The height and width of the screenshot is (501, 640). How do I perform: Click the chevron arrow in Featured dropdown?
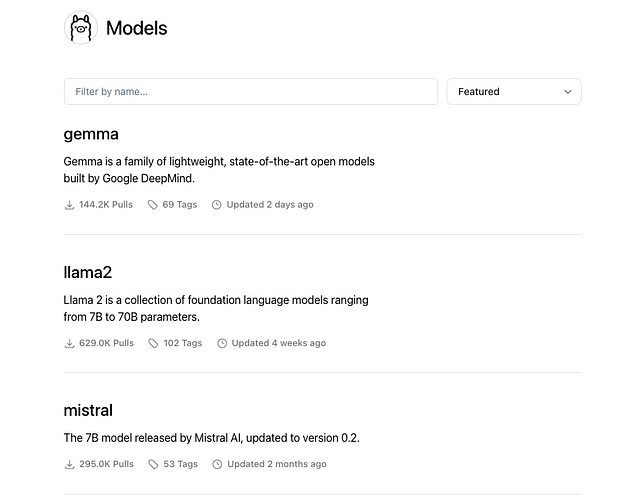point(568,92)
